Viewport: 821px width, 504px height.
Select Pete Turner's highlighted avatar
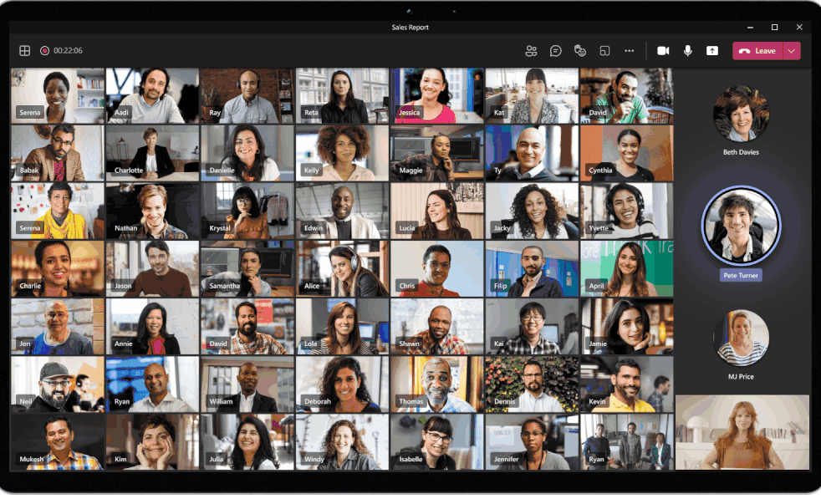pos(741,226)
